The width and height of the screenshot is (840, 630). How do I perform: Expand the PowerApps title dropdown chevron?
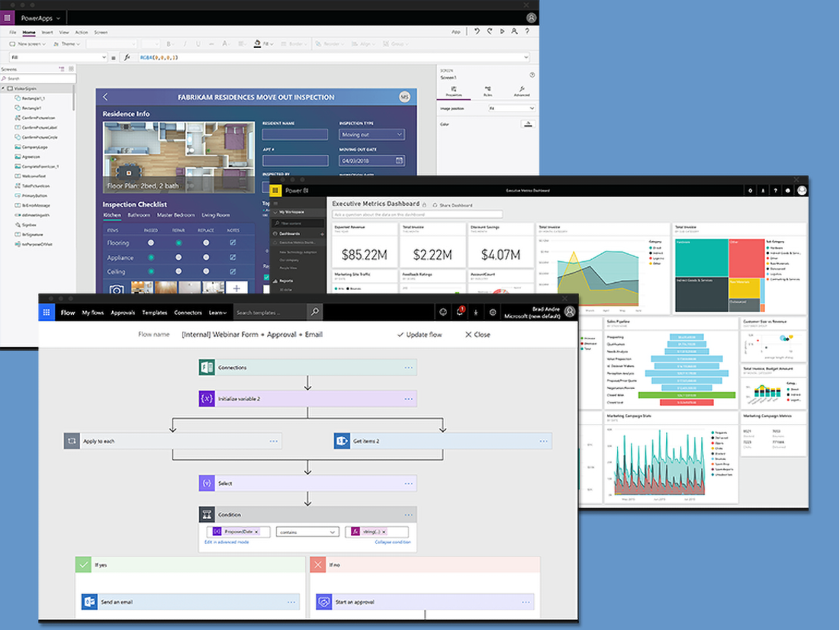click(x=58, y=18)
